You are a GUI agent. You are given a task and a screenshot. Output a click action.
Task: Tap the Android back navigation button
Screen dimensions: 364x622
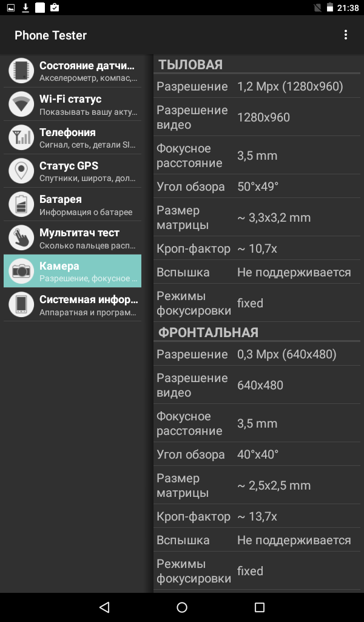click(104, 607)
